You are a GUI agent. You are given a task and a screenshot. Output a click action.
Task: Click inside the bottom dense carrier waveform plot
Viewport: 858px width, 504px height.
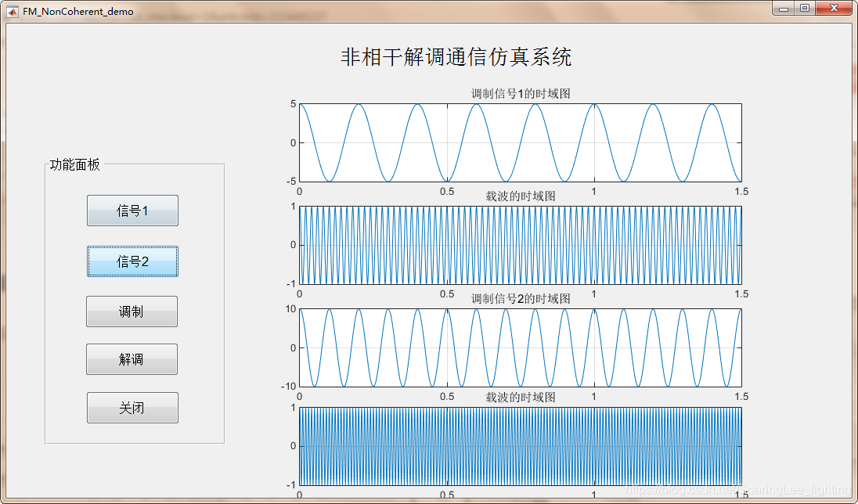(521, 446)
